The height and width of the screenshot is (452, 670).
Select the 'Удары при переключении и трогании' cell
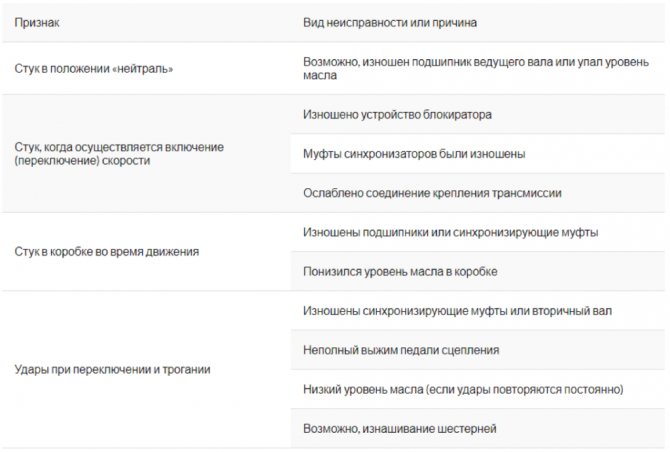point(112,369)
